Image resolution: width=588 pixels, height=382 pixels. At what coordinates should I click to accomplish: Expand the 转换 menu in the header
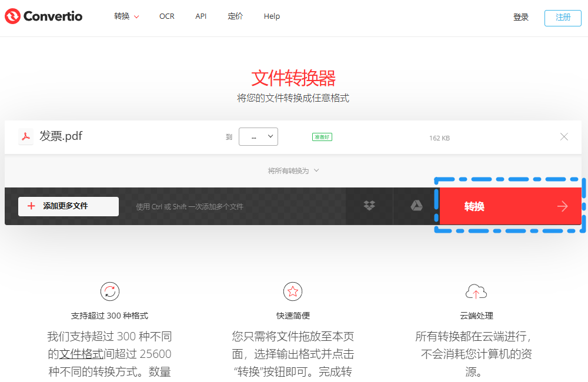(126, 16)
